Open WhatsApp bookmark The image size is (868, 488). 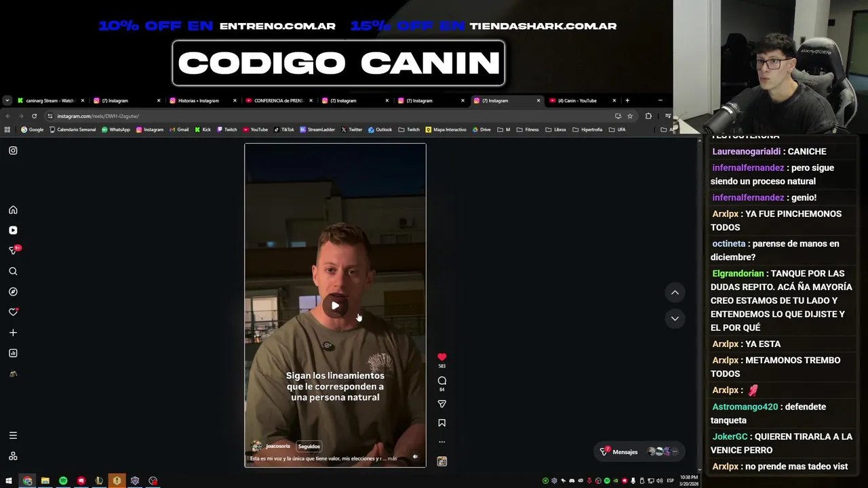point(116,129)
